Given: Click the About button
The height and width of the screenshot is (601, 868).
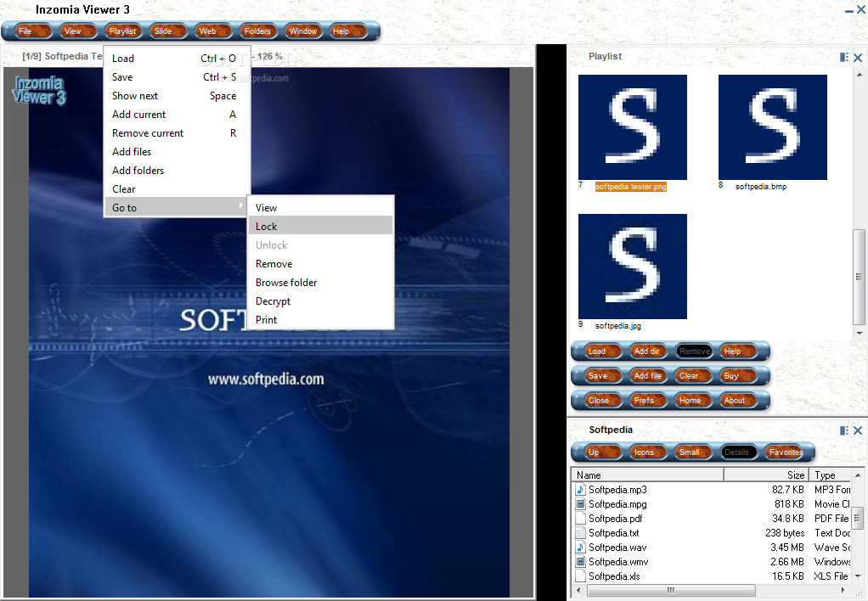Looking at the screenshot, I should [x=739, y=401].
